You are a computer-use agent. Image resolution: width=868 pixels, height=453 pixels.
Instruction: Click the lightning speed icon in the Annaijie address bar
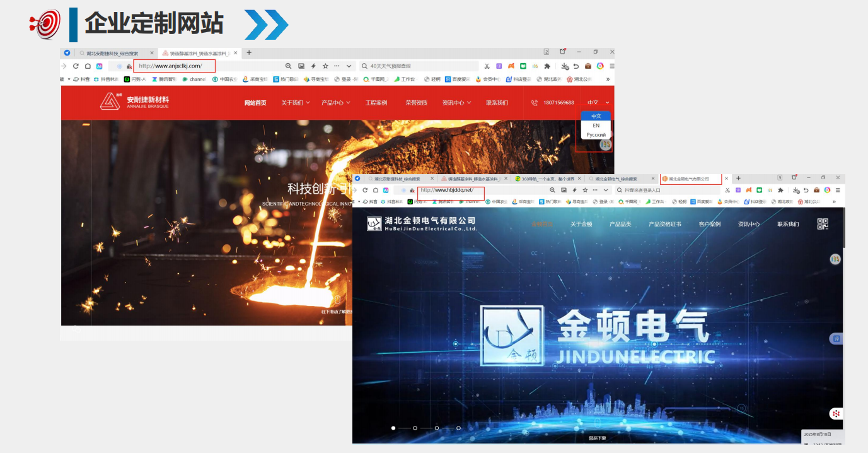[x=313, y=66]
